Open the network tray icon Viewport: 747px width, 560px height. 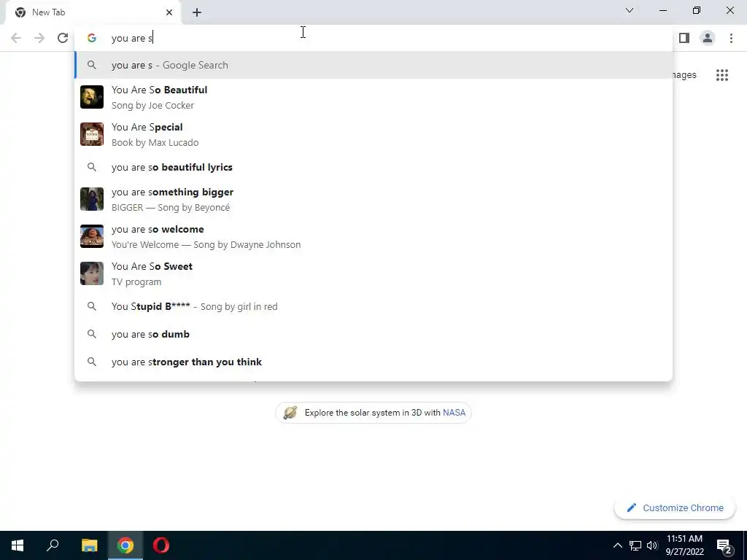click(x=635, y=545)
